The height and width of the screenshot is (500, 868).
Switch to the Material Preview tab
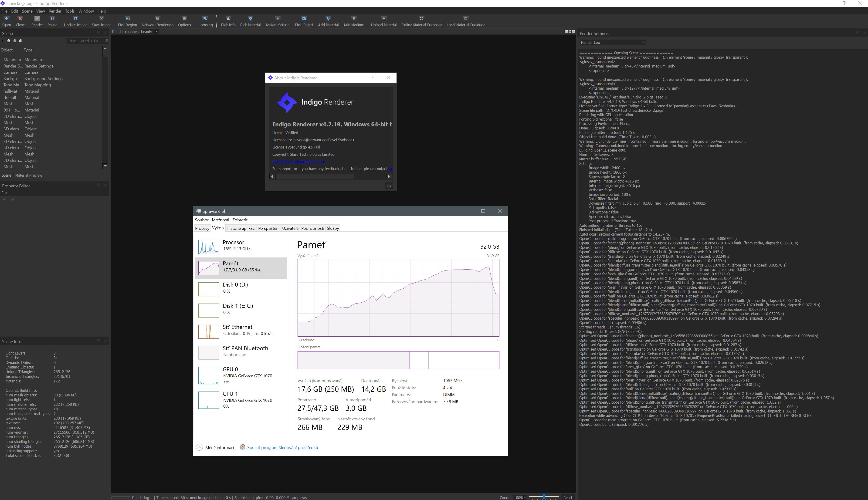(x=28, y=175)
